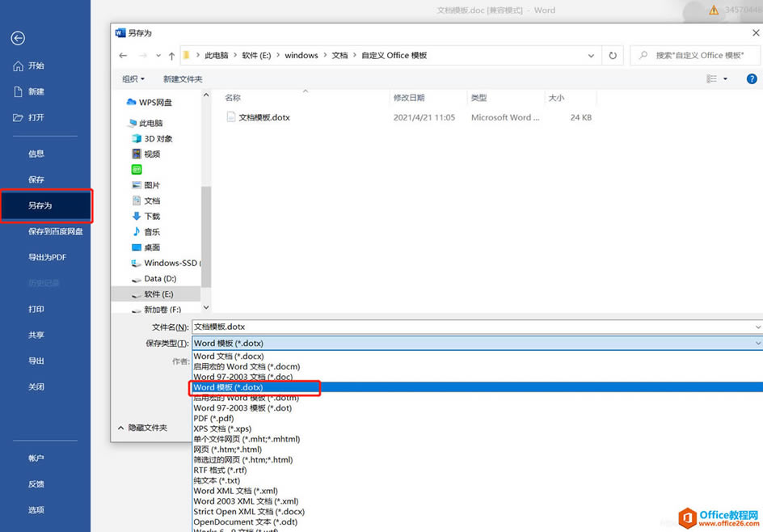Select the 文档模板.dotx file in list

click(x=263, y=117)
